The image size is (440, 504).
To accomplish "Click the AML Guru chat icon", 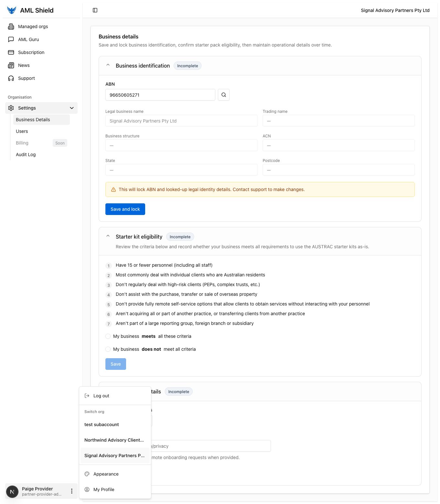I will coord(11,39).
